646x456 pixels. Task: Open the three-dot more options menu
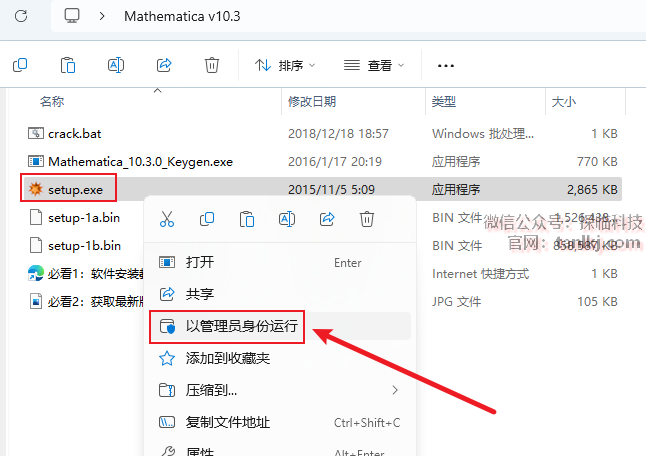click(446, 65)
